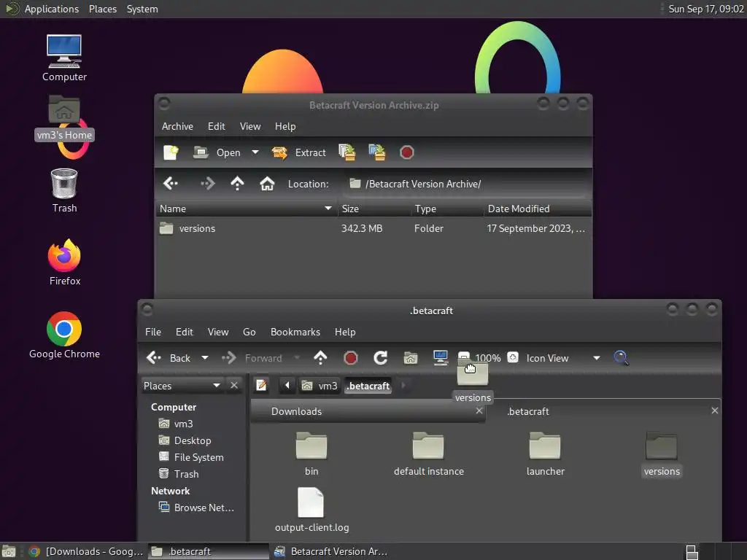The image size is (747, 560).
Task: Sort archive by Date Modified column
Action: [x=538, y=209]
